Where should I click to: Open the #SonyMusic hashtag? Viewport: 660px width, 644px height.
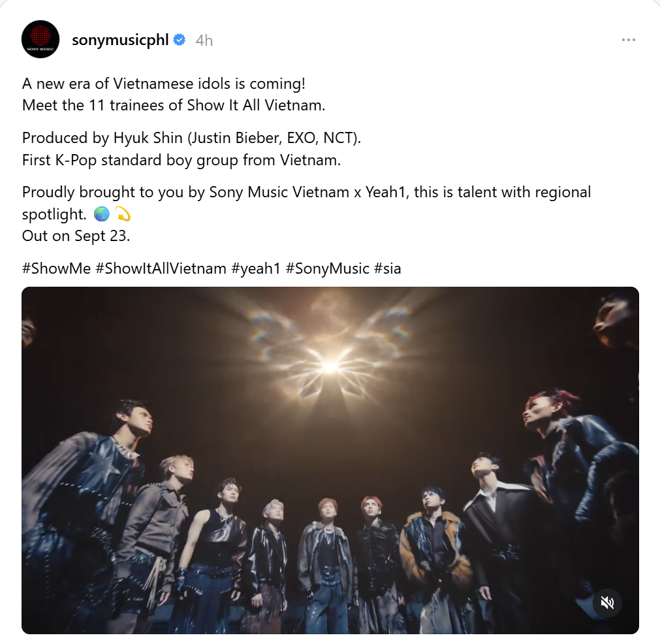point(328,268)
